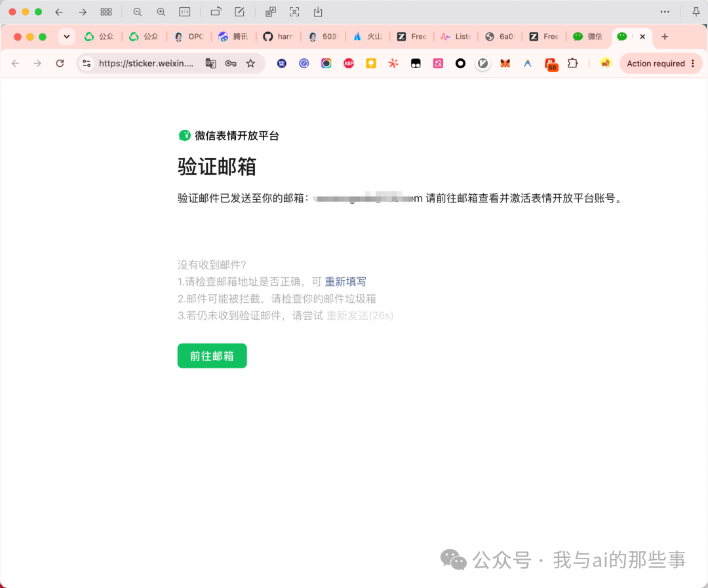Screen dimensions: 708x588
Task: Click the viewer's save download icon
Action: [x=318, y=12]
